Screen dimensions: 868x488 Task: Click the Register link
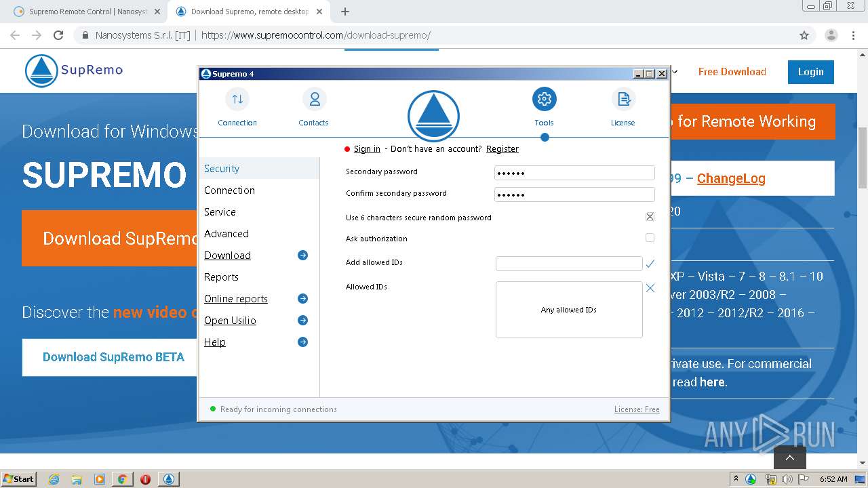pos(502,149)
